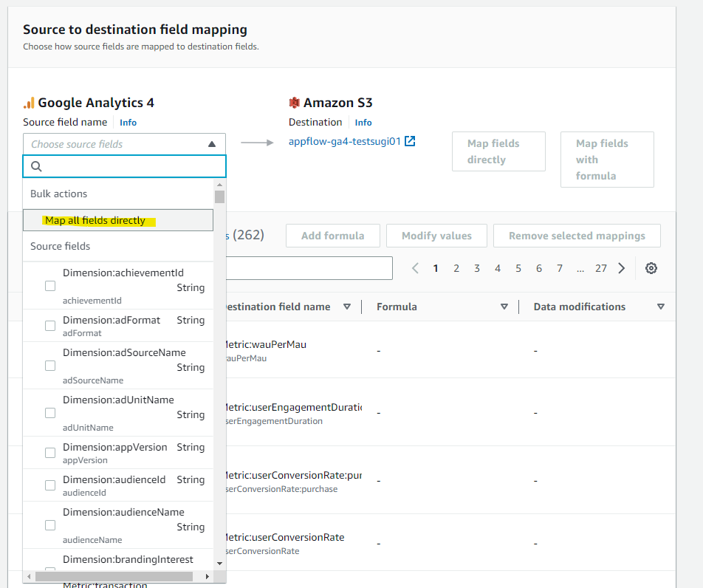Click Map fields with formula button
Image resolution: width=703 pixels, height=588 pixels.
click(607, 160)
